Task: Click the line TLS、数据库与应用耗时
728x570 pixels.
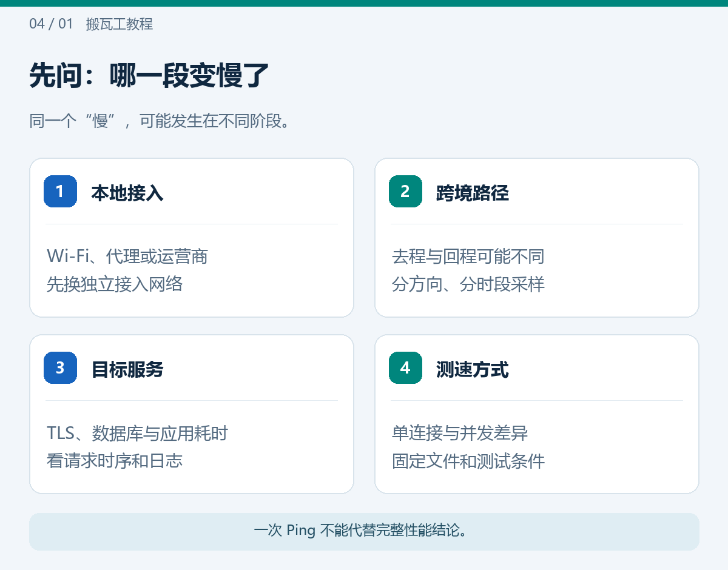Action: (x=137, y=433)
